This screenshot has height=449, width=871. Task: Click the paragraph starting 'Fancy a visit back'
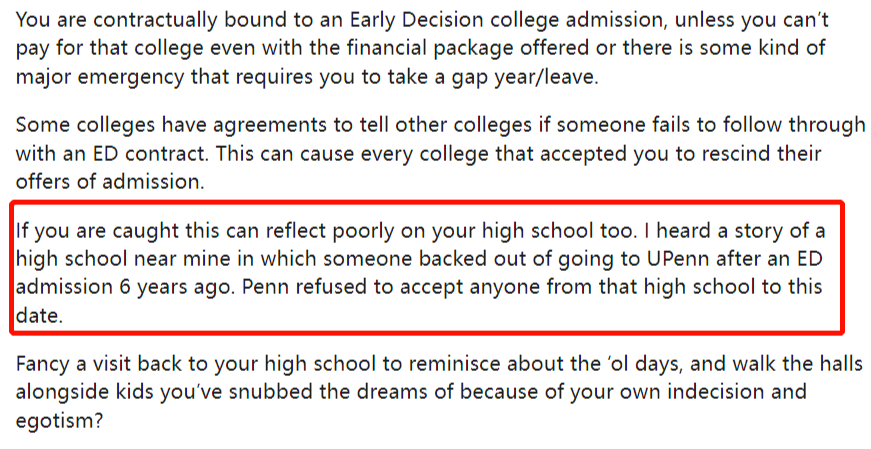tap(439, 392)
